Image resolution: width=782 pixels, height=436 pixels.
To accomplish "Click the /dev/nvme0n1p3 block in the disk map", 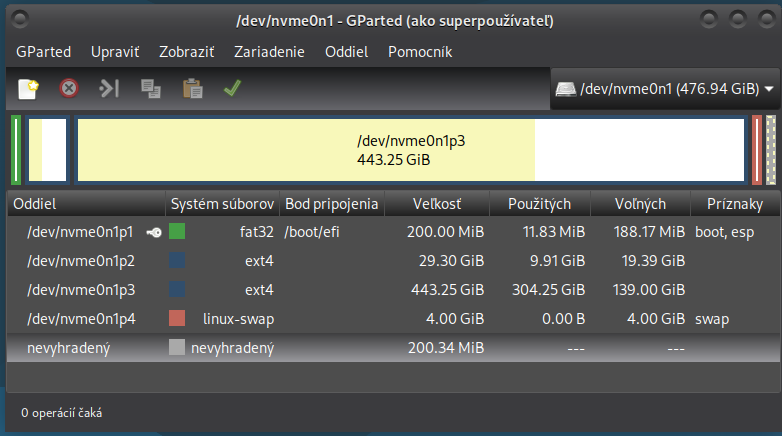I will (410, 150).
